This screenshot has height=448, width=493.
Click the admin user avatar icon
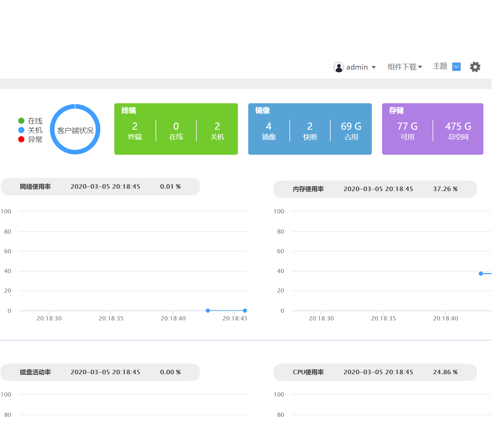[339, 67]
